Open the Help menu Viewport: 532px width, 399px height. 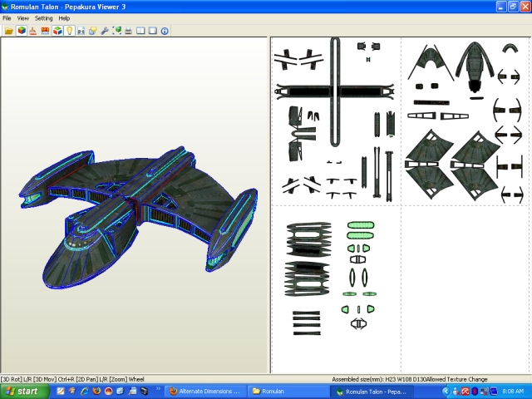64,18
